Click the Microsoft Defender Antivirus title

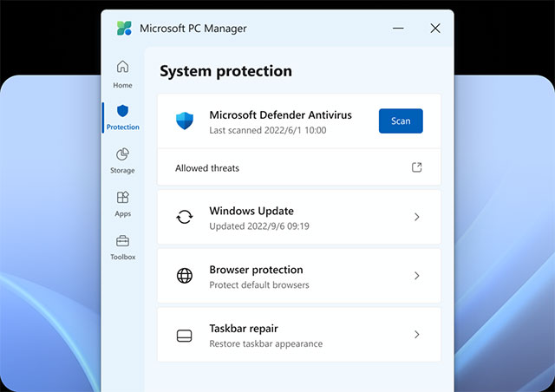[x=280, y=114]
